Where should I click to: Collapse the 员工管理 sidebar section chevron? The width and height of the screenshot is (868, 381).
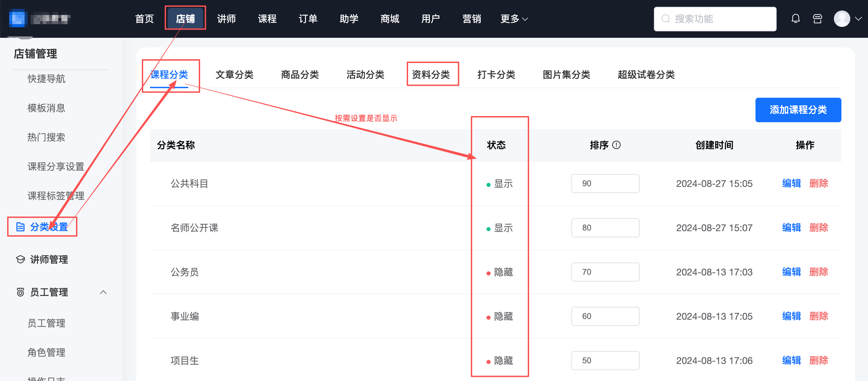103,292
